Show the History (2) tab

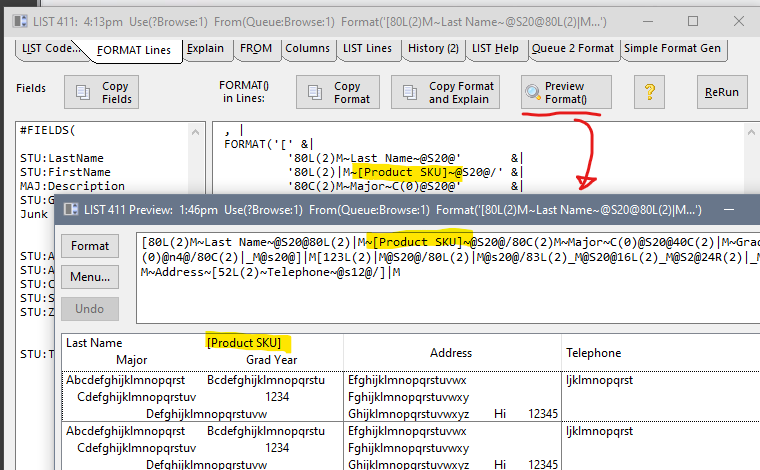(433, 48)
